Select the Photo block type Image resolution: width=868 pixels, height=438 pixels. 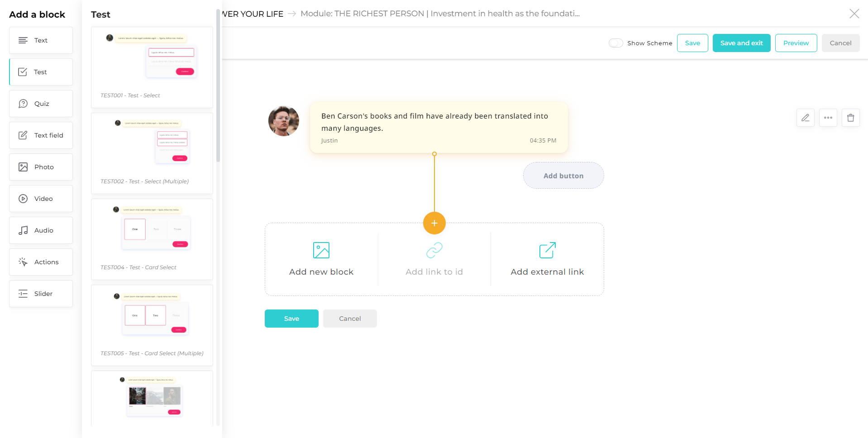point(41,167)
